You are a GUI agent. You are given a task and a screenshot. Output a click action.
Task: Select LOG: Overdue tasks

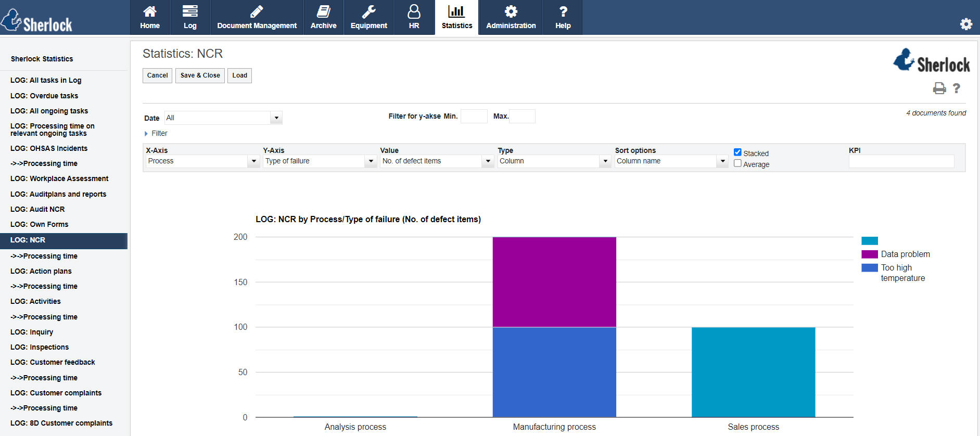point(44,96)
